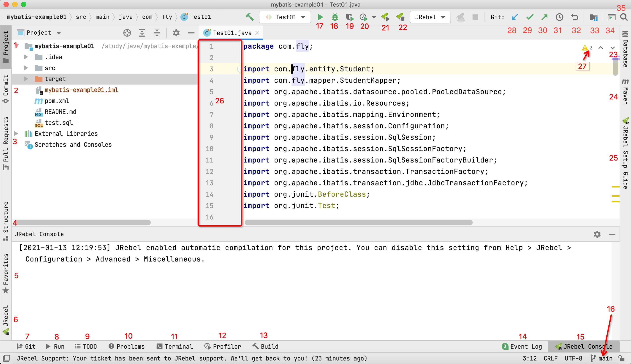Image resolution: width=631 pixels, height=364 pixels.
Task: Click the CRLF line separator widget
Action: (x=551, y=358)
